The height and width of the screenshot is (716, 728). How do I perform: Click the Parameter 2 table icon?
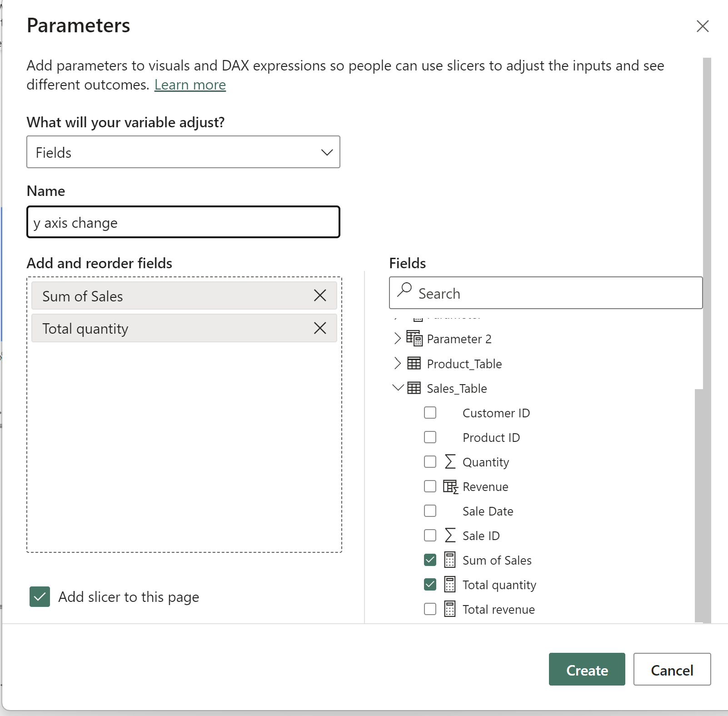pyautogui.click(x=414, y=338)
